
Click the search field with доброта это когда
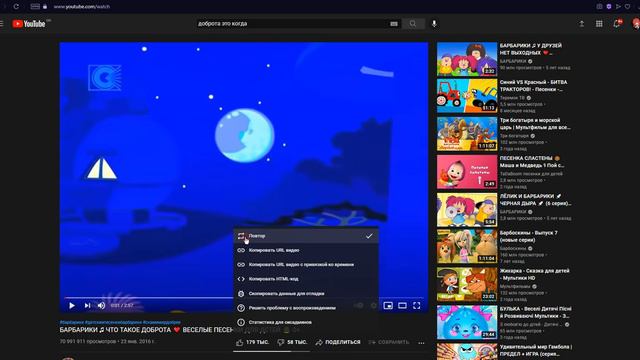[292, 24]
